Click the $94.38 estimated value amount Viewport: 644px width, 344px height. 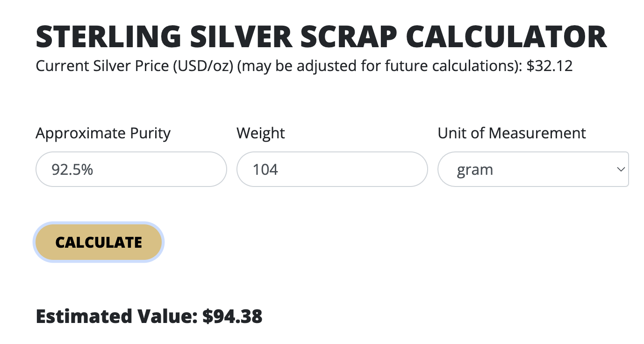(x=232, y=316)
